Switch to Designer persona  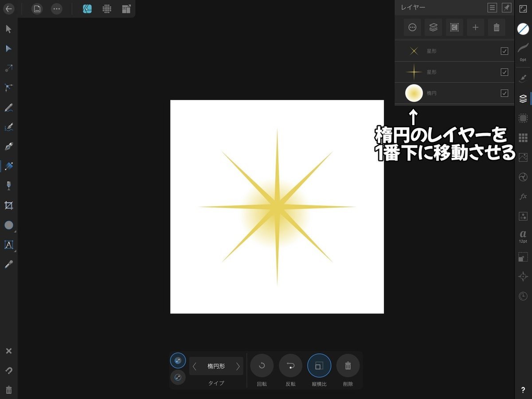point(87,8)
